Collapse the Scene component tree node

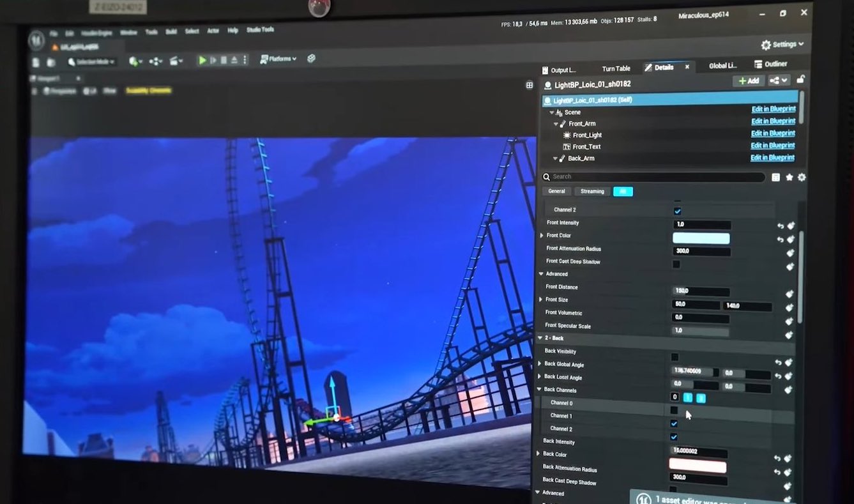click(x=551, y=112)
